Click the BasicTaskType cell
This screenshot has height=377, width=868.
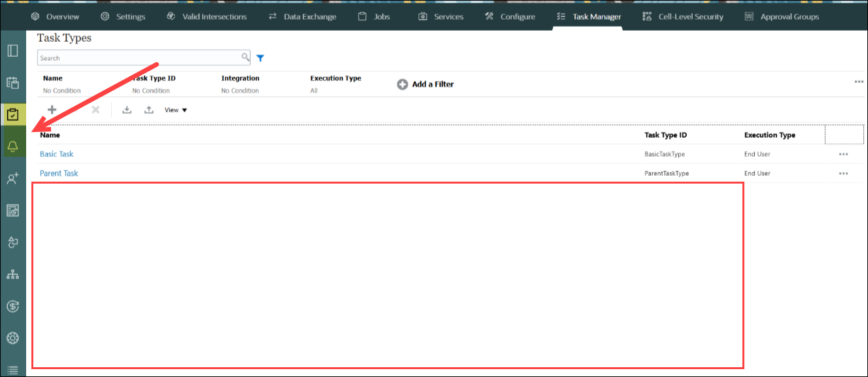[665, 155]
